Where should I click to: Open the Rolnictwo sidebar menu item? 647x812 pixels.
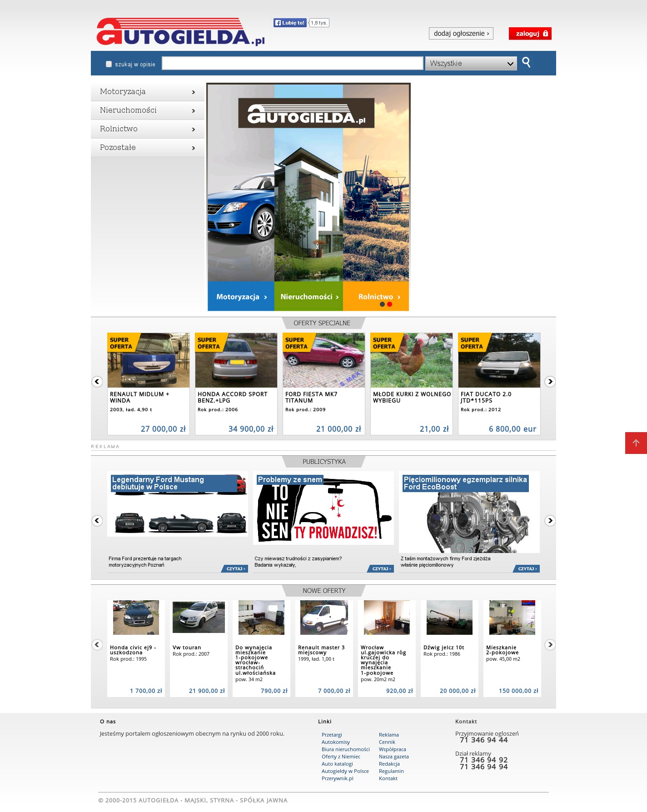[147, 129]
